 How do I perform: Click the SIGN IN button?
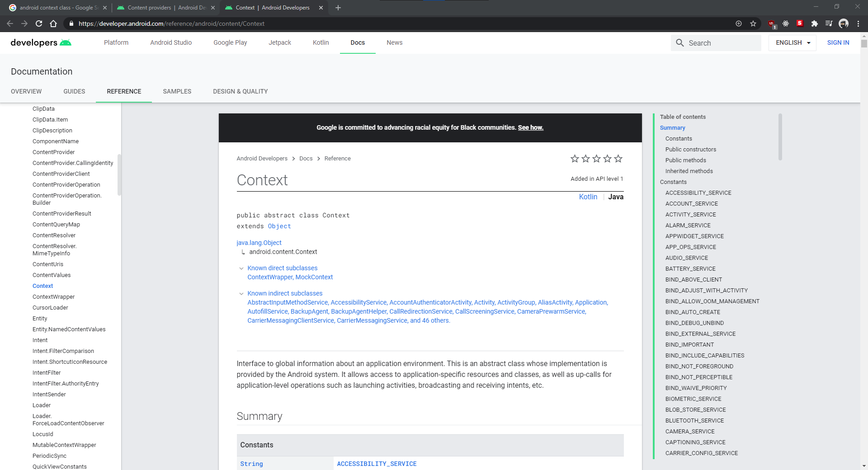pyautogui.click(x=838, y=42)
